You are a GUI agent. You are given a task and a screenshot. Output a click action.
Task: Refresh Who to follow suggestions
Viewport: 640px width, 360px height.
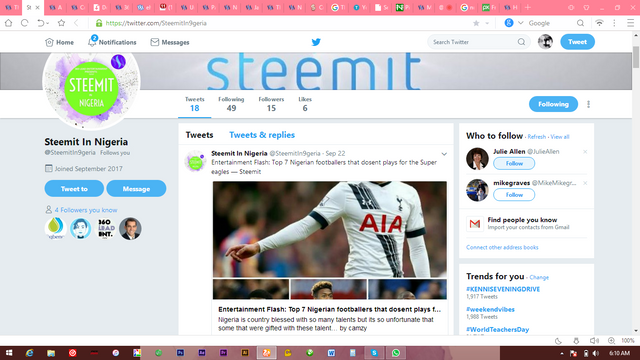point(536,137)
